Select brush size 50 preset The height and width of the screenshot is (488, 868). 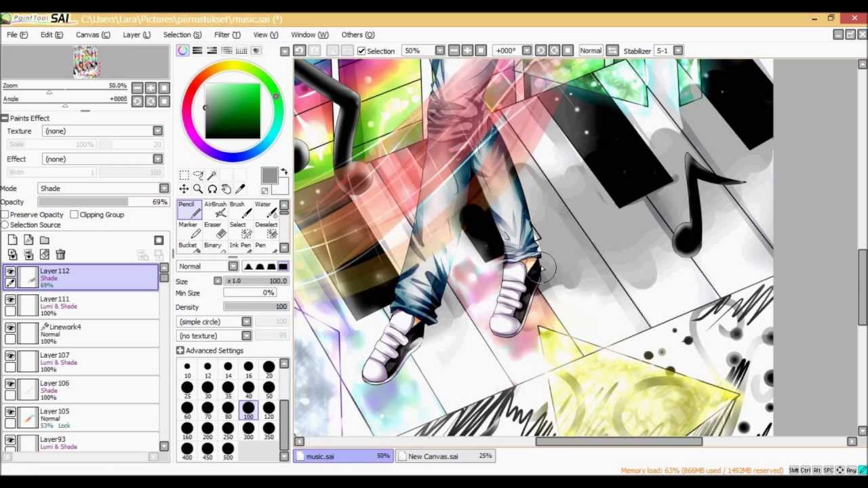coord(269,390)
